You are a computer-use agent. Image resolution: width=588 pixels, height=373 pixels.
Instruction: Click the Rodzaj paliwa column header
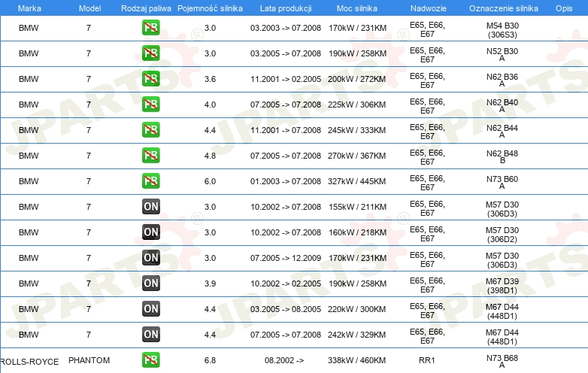(146, 8)
